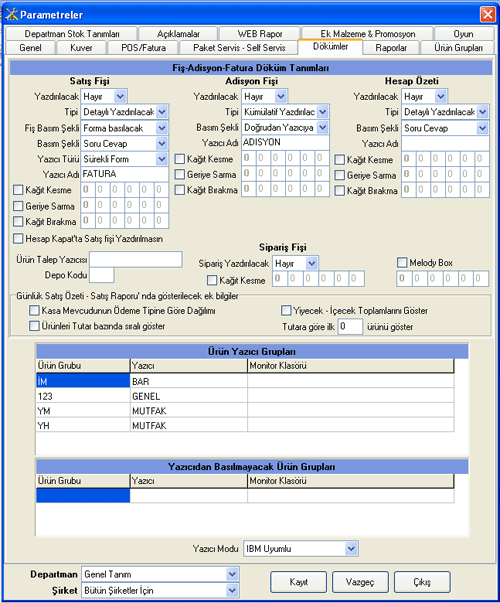The width and height of the screenshot is (500, 603).
Task: Expand Adisyon Fişi Yazdırılacak dropdown
Action: click(x=281, y=97)
